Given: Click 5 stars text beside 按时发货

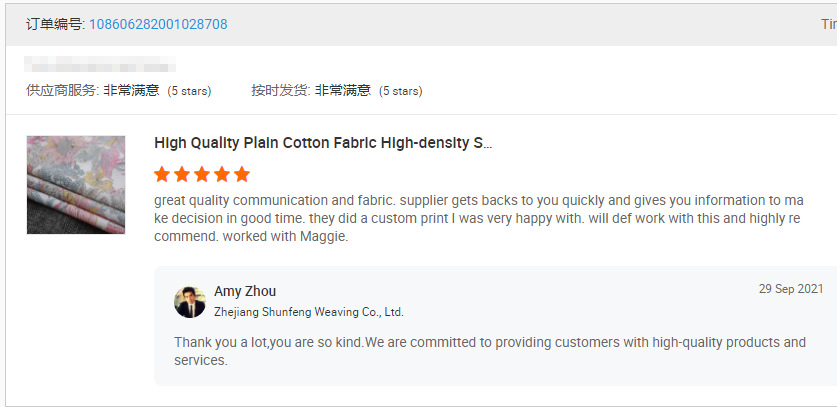Looking at the screenshot, I should tap(400, 91).
